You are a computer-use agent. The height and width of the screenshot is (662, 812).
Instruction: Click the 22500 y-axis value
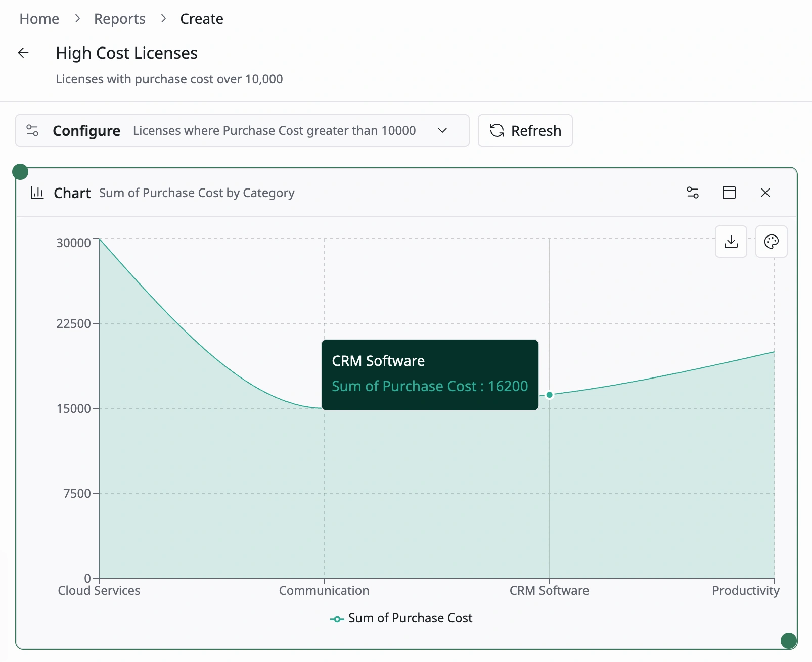(x=73, y=323)
